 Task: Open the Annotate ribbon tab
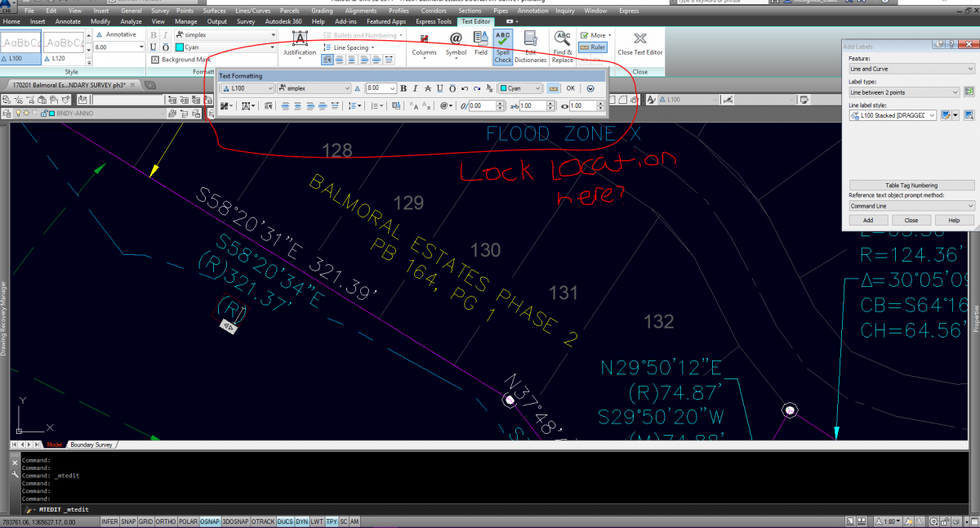click(68, 21)
